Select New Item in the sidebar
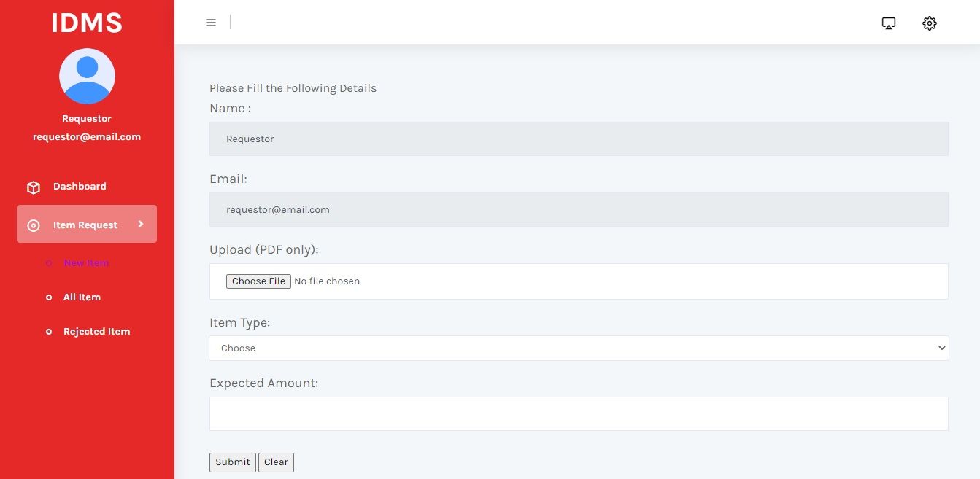Screen dimensions: 980x479 click(x=86, y=263)
